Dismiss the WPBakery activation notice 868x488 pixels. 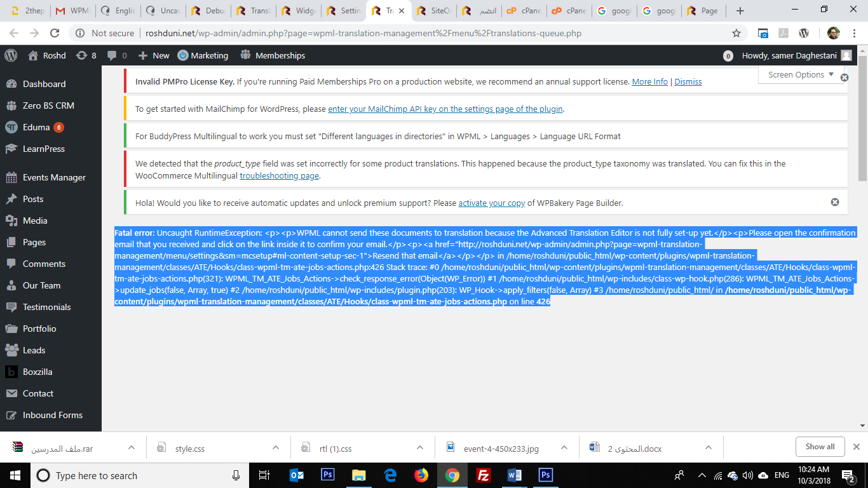[x=835, y=202]
